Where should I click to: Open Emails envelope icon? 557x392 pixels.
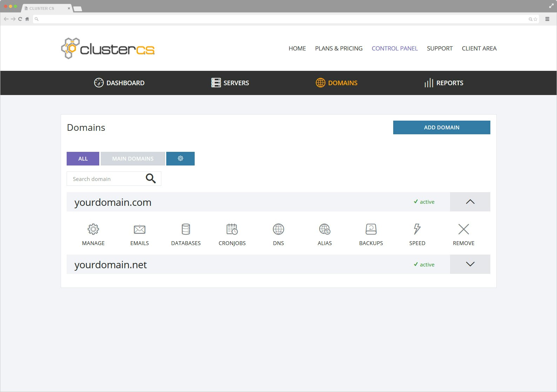[x=140, y=229]
